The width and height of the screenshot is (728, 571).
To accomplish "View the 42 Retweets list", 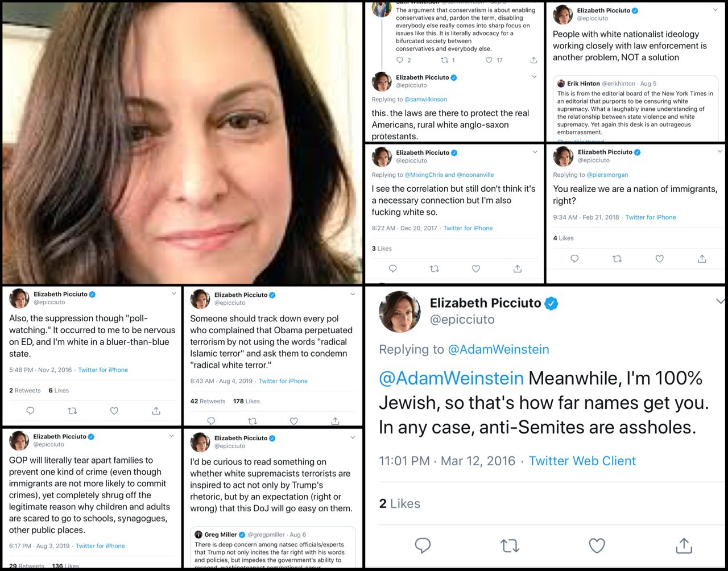I will [208, 401].
